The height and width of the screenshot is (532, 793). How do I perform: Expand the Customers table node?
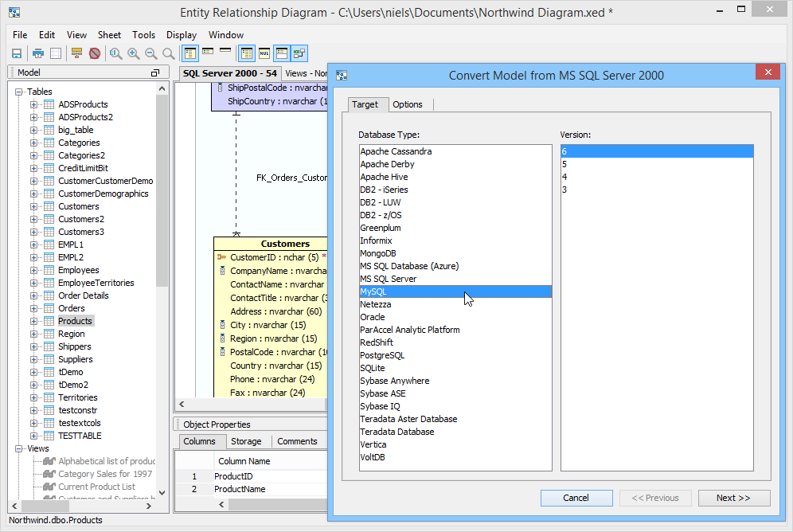tap(33, 206)
